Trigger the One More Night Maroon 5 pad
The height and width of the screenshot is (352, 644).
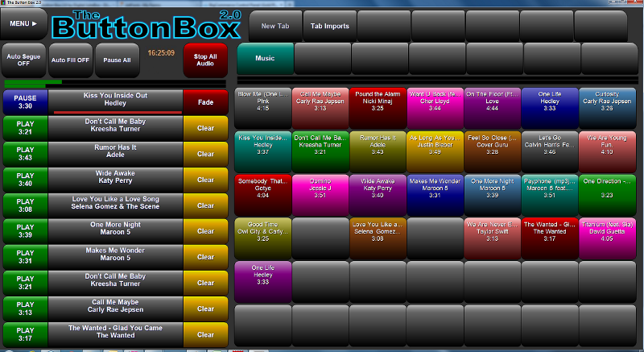[493, 195]
